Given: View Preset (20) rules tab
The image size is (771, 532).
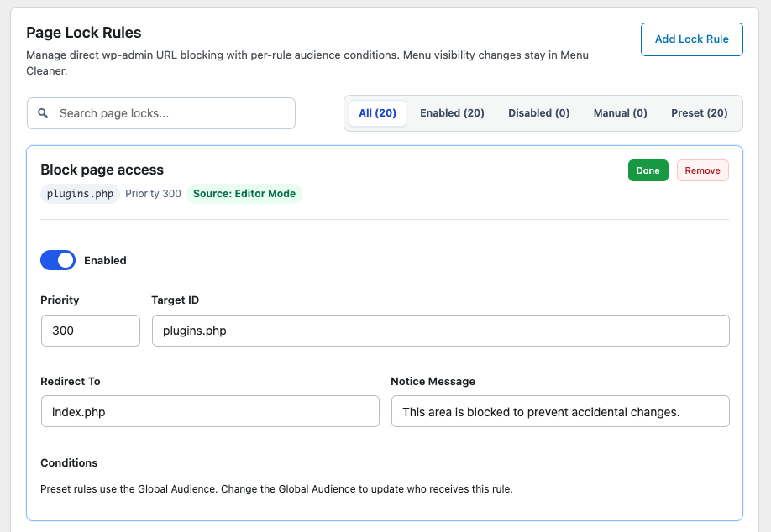Looking at the screenshot, I should 700,113.
